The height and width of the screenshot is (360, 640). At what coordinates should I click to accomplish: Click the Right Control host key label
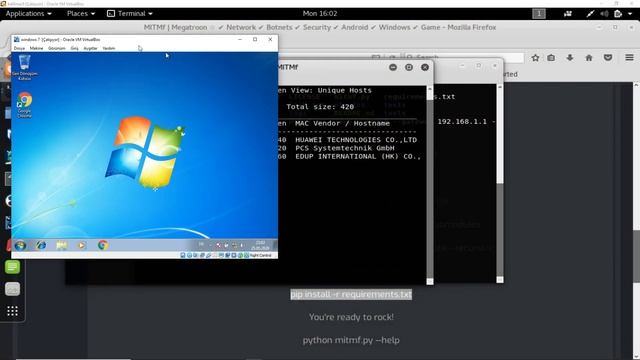(x=260, y=255)
